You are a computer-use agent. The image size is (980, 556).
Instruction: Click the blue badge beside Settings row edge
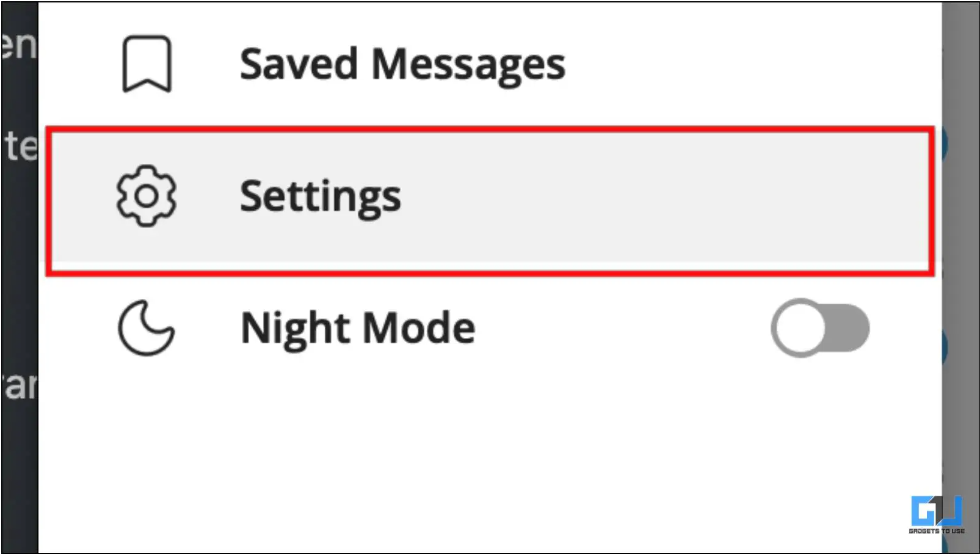pyautogui.click(x=943, y=144)
